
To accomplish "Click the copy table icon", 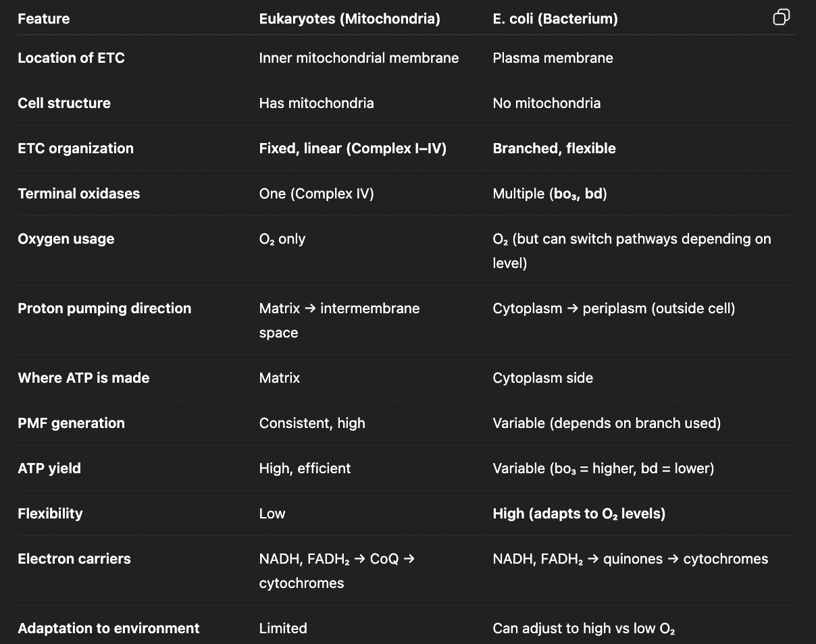I will [x=781, y=18].
